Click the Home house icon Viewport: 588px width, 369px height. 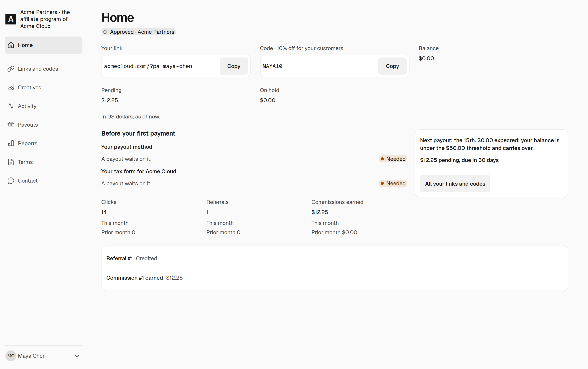[11, 45]
